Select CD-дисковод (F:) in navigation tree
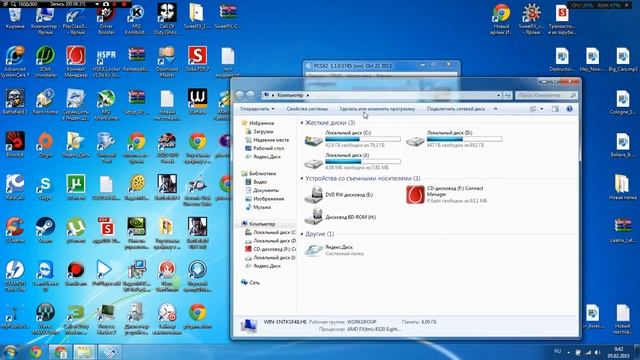The width and height of the screenshot is (640, 360). click(271, 249)
